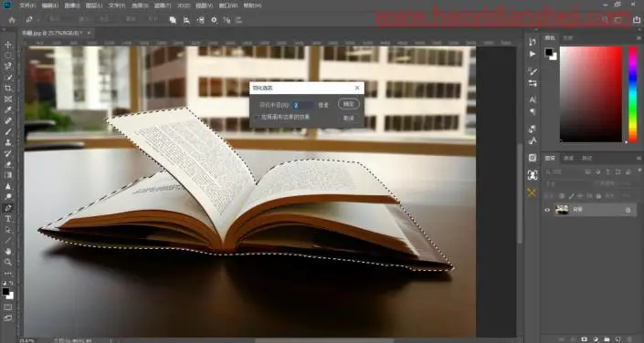Select the Crop tool

tap(8, 88)
